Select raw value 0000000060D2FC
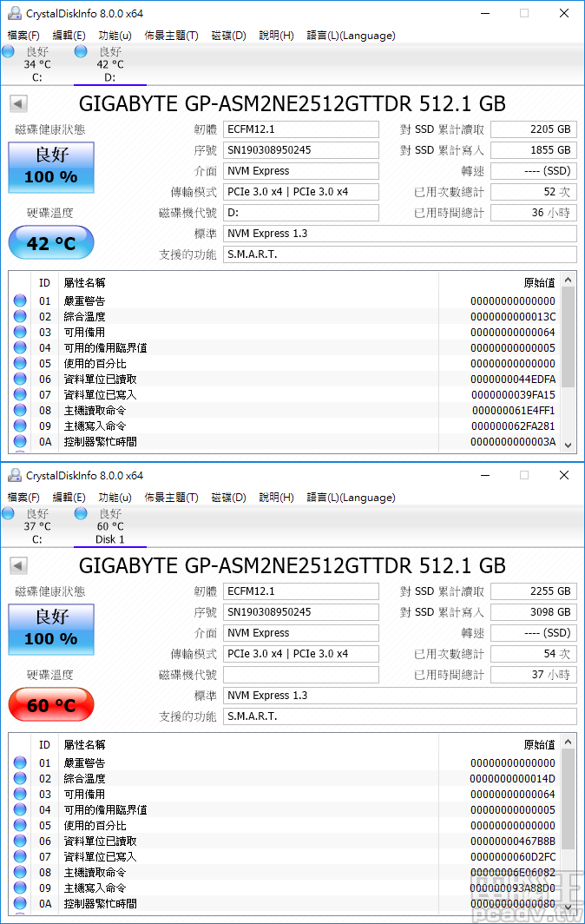Screen dimensions: 585x924 point(513,856)
